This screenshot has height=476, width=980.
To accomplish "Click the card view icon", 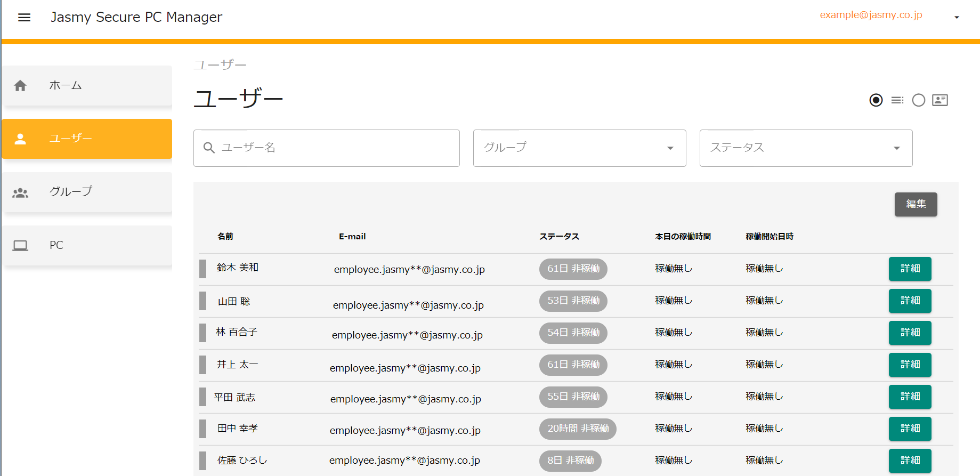I will [940, 100].
